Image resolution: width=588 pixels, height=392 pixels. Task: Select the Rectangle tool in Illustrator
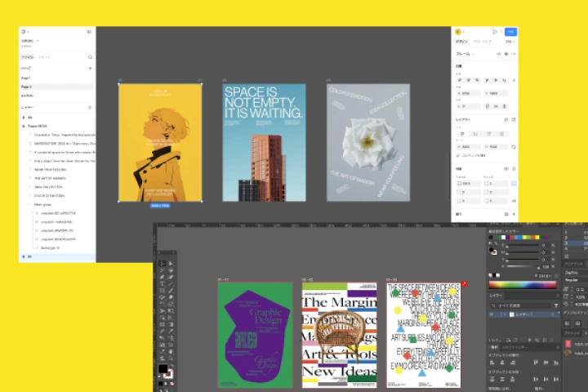click(163, 291)
